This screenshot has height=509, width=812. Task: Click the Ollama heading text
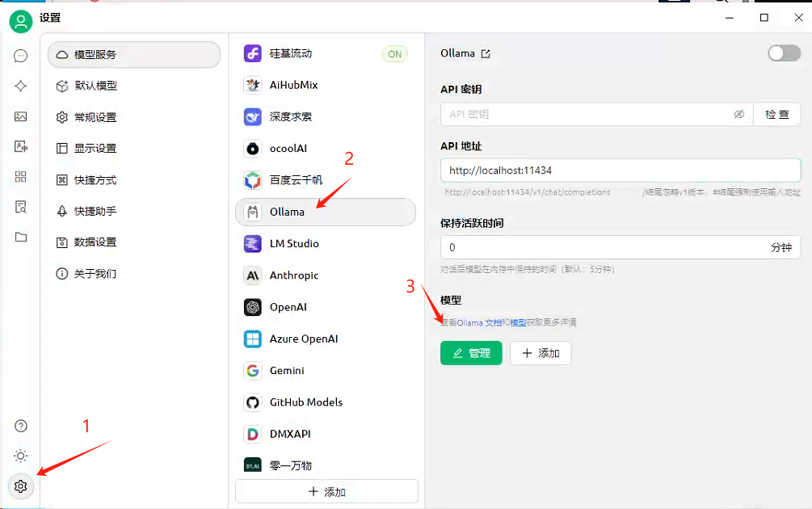pos(458,53)
